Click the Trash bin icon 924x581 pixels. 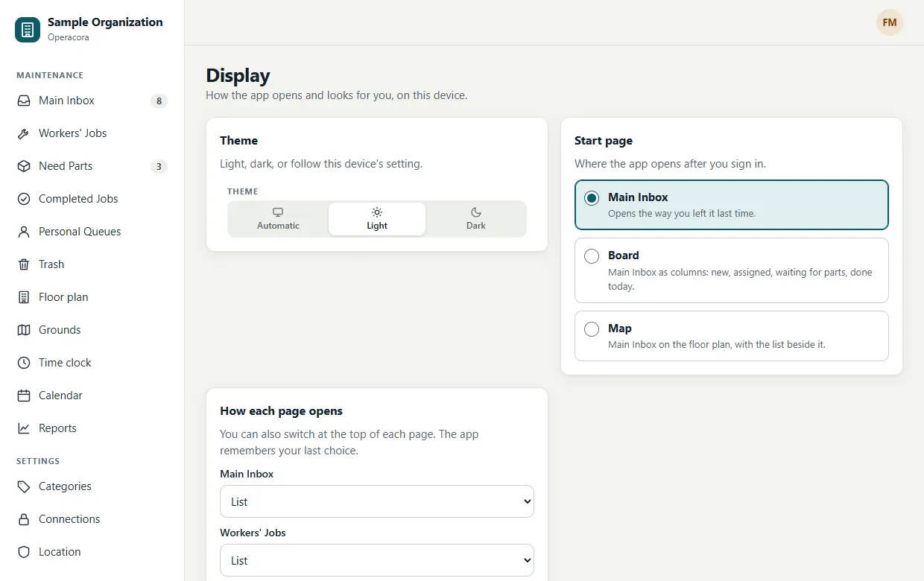[x=24, y=264]
